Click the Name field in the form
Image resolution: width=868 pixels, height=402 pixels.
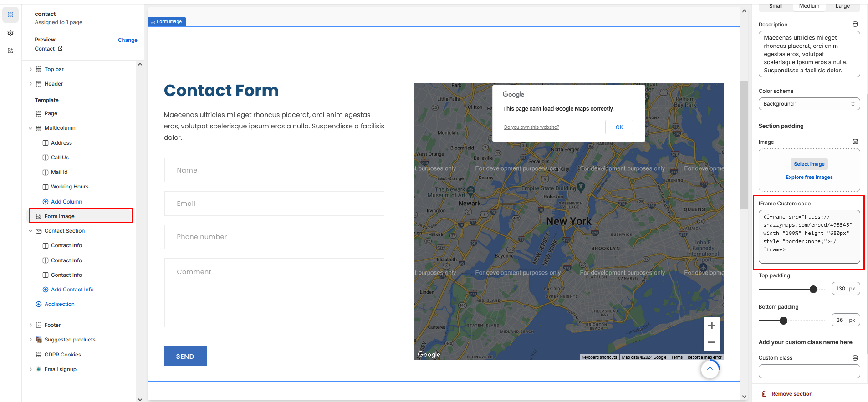(x=274, y=170)
